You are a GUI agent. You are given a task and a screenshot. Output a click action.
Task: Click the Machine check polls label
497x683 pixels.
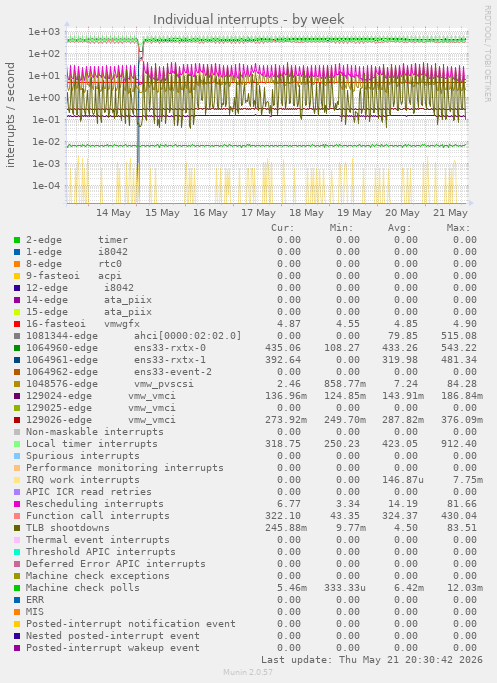[x=83, y=588]
